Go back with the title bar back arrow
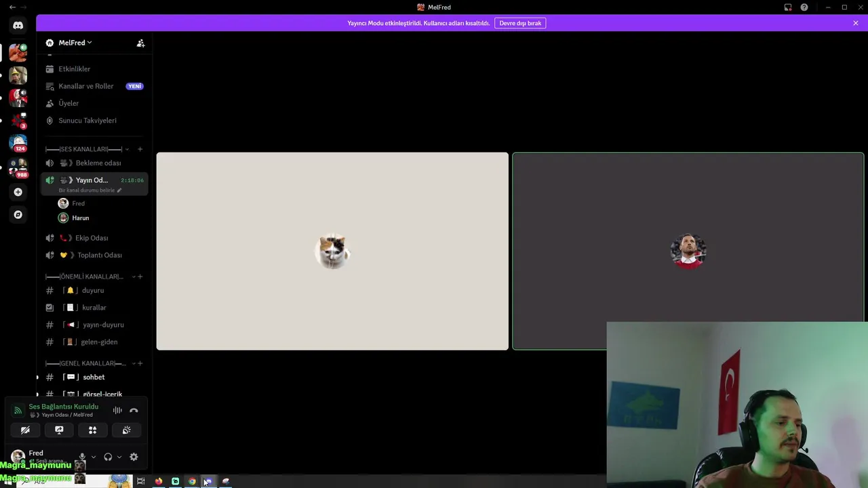 click(x=12, y=7)
